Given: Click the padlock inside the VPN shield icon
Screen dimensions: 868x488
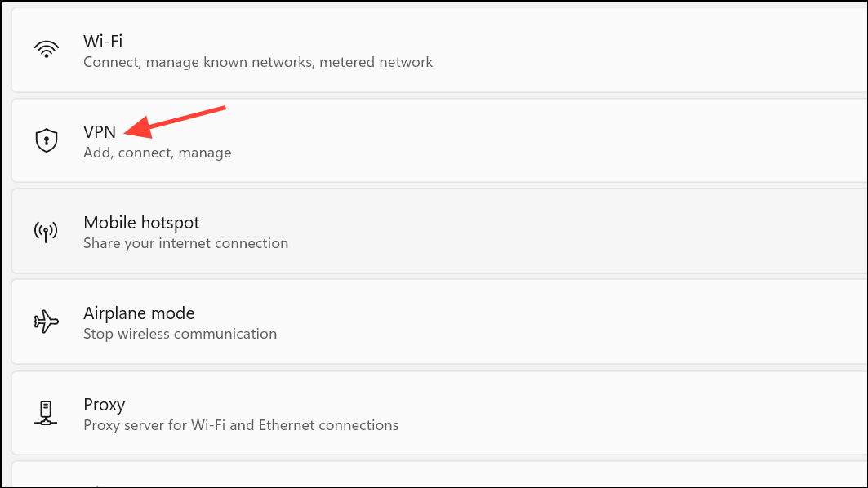Looking at the screenshot, I should [47, 140].
